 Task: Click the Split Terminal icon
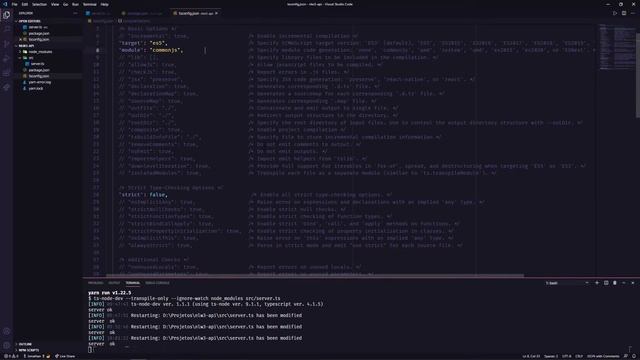(606, 283)
